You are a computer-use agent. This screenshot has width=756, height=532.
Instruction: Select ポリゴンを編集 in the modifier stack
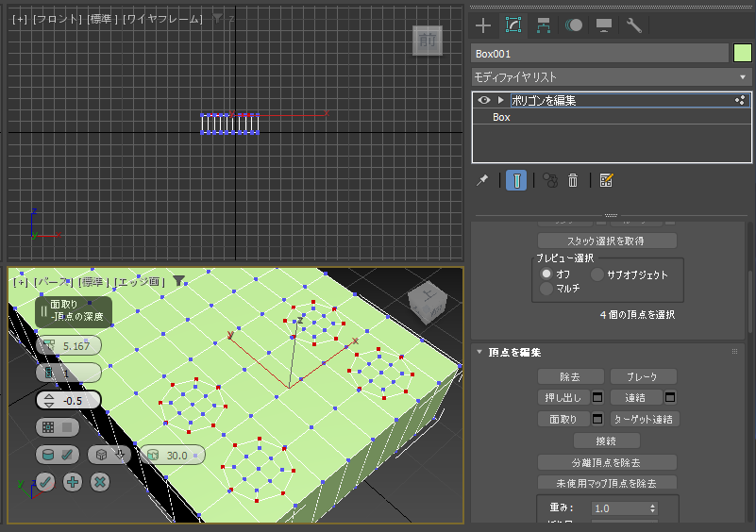[x=544, y=100]
